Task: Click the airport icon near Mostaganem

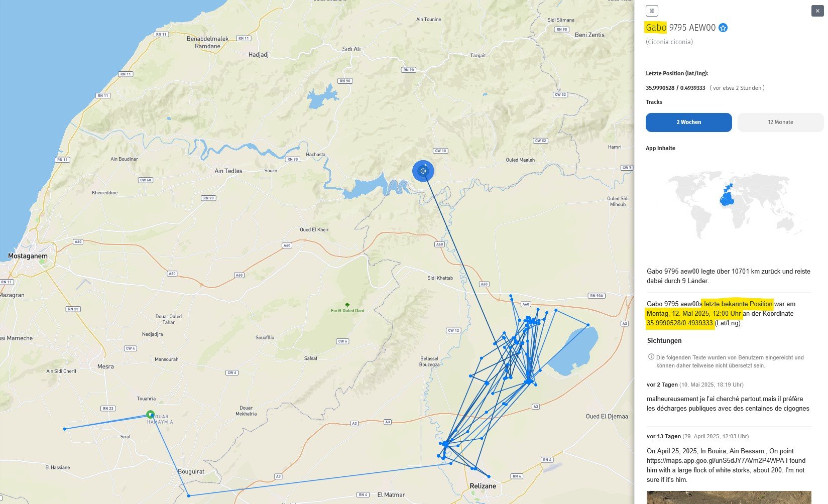Action: [83, 284]
